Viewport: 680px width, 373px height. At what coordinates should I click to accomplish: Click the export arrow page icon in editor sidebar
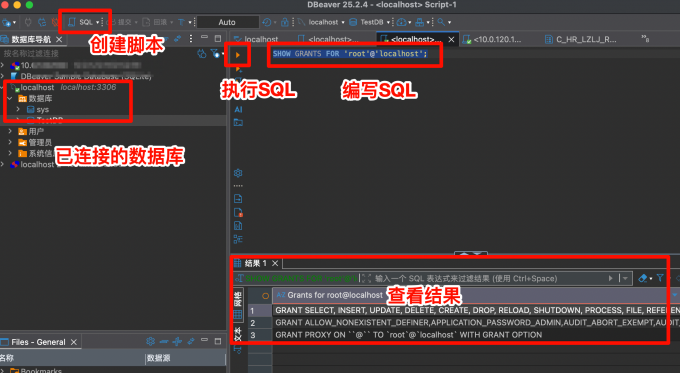coord(238,199)
